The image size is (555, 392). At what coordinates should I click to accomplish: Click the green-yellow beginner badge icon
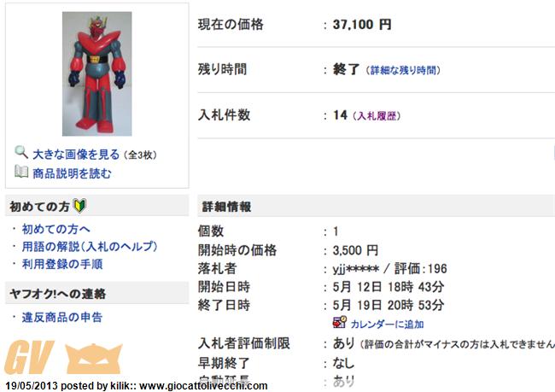[79, 206]
